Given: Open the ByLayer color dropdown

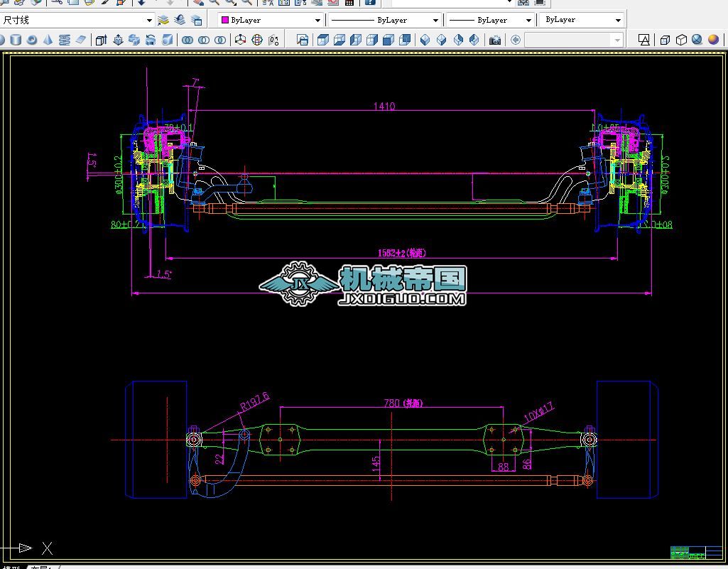Looking at the screenshot, I should 317,20.
